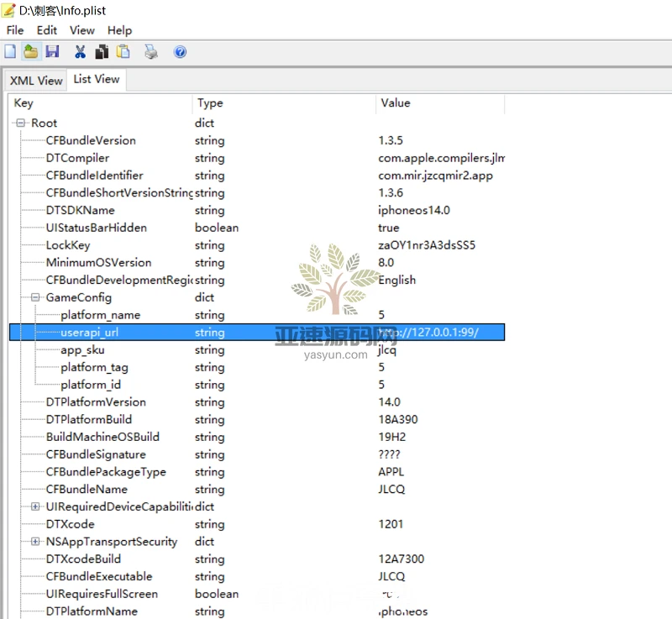Create a new plist file
The width and height of the screenshot is (672, 619).
pyautogui.click(x=9, y=51)
